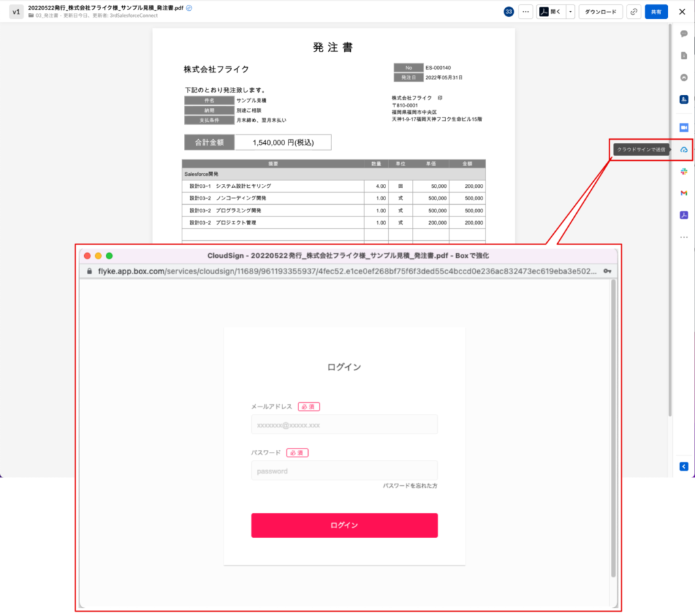Viewport: 695px width, 616px height.
Task: Launch the Adobe Sign integration icon
Action: point(684,99)
